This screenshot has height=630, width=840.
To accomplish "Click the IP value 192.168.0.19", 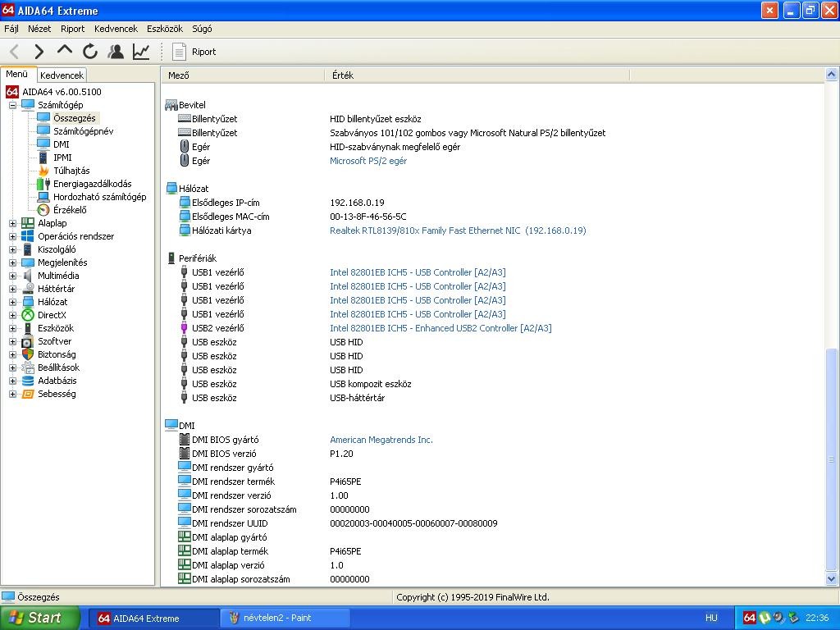I will click(357, 203).
